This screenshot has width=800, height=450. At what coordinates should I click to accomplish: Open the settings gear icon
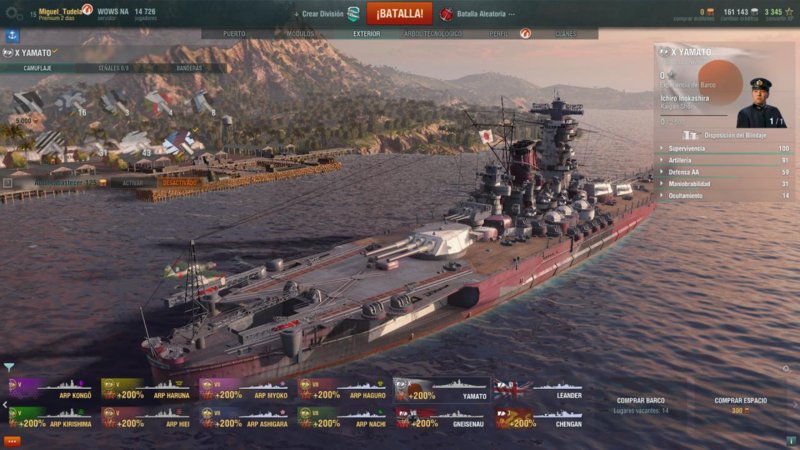[13, 14]
